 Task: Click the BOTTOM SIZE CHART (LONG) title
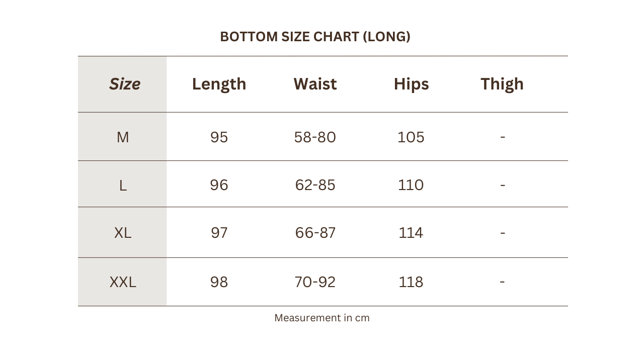[315, 37]
